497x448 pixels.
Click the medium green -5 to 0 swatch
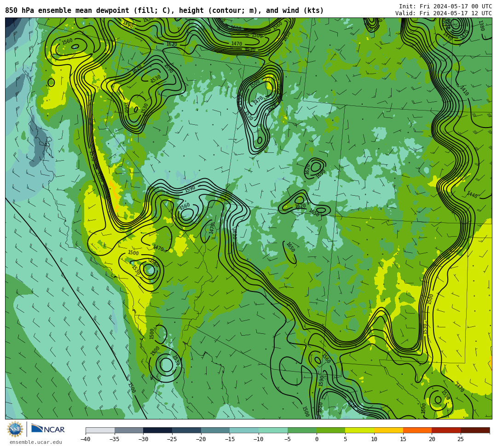point(302,430)
